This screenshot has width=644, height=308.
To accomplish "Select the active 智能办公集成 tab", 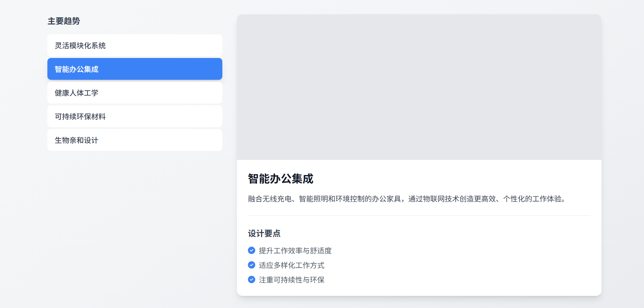I will tap(135, 69).
